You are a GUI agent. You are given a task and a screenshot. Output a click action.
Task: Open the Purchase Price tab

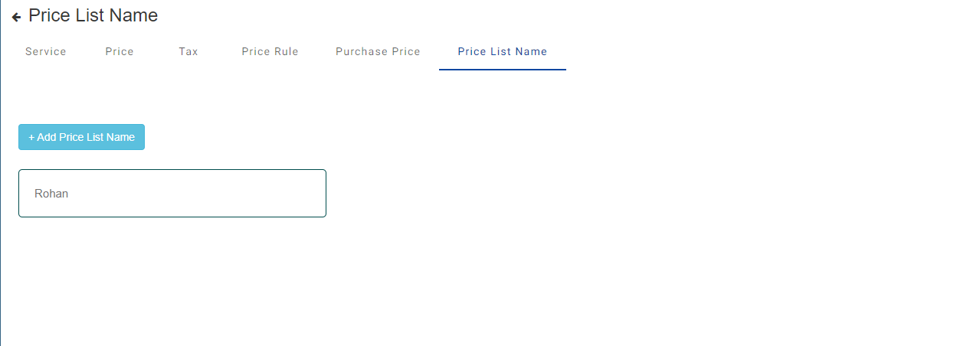point(378,52)
